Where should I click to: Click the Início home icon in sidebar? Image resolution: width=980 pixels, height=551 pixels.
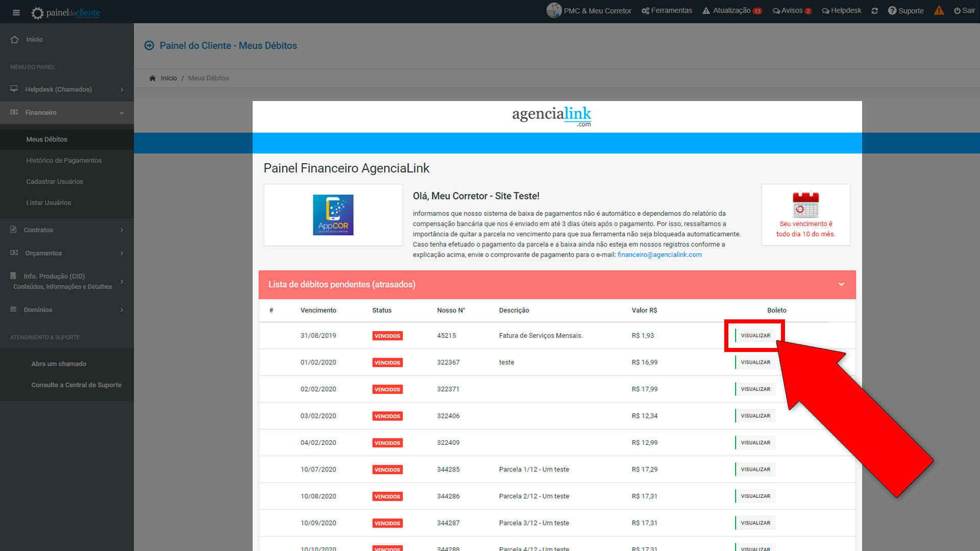[15, 39]
